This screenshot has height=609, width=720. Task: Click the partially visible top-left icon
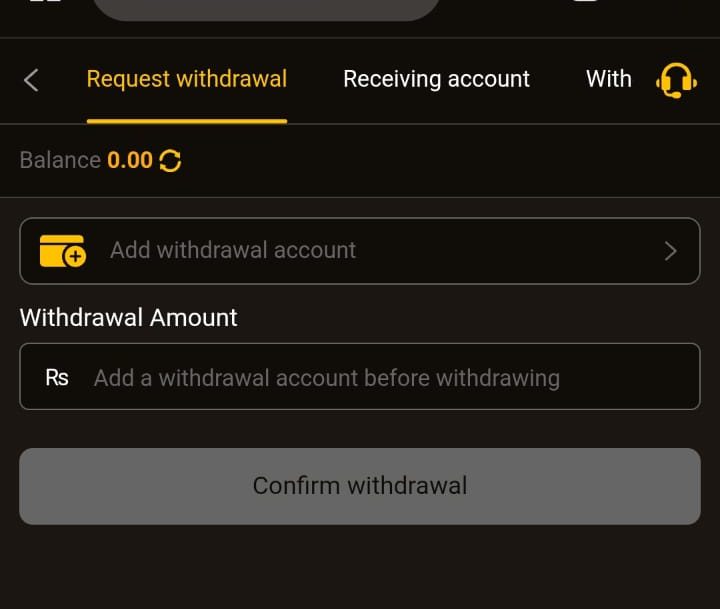coord(45,1)
